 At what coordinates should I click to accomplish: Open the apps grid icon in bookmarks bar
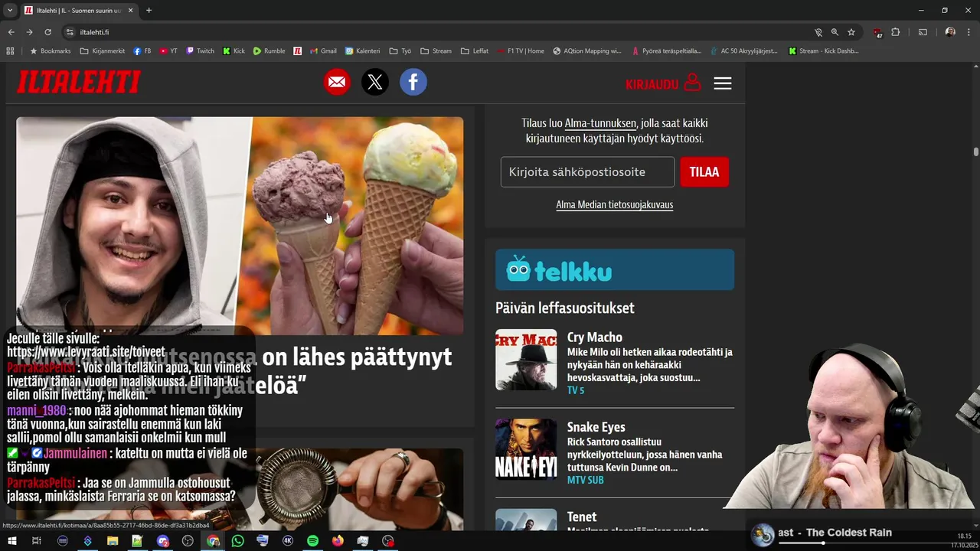(10, 51)
